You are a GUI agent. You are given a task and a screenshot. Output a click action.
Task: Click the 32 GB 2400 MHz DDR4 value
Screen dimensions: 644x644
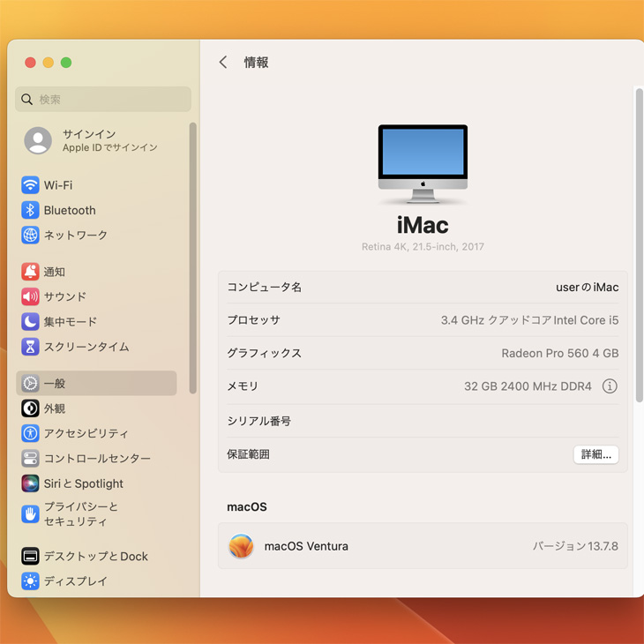coord(528,386)
